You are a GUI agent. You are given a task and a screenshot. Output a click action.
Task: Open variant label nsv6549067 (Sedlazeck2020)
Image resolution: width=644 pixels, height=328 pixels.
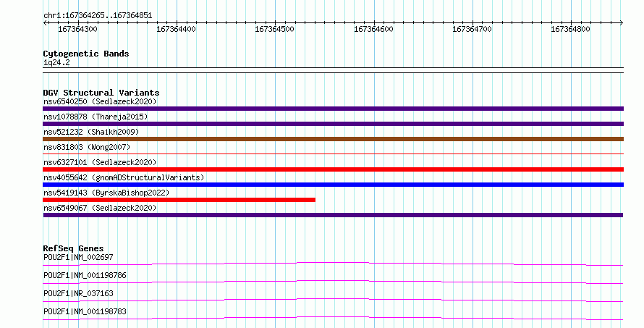tap(100, 208)
